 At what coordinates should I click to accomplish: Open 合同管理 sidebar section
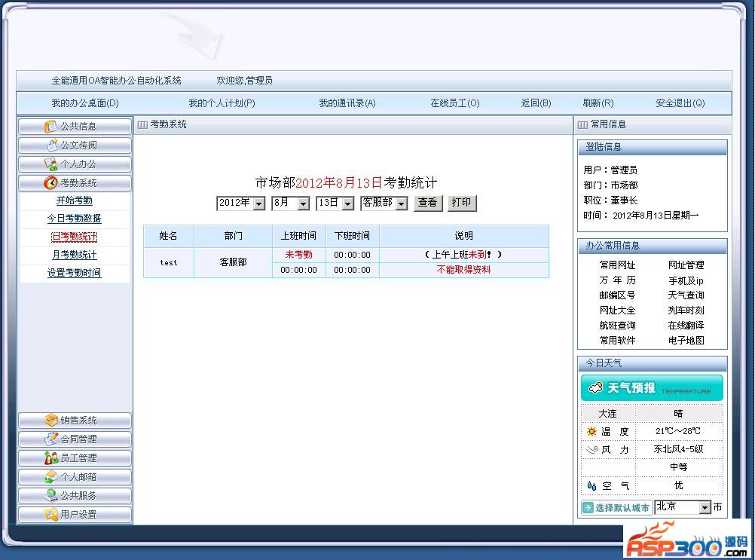(x=75, y=439)
